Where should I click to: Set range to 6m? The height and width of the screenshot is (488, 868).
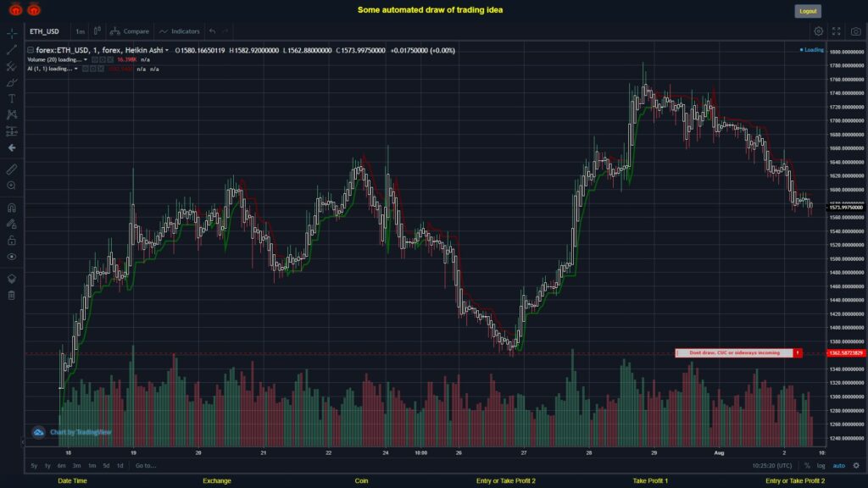click(61, 466)
